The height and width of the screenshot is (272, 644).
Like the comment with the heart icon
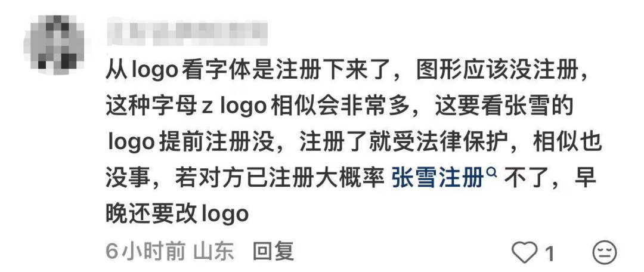pyautogui.click(x=525, y=252)
